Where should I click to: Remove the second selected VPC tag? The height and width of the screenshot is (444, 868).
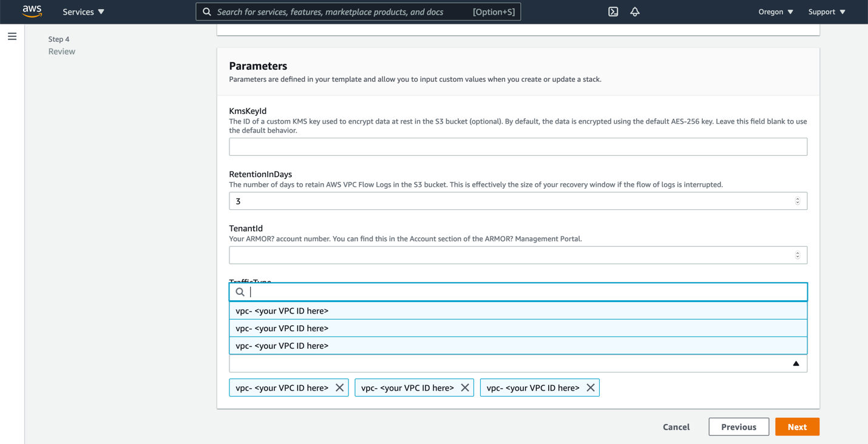click(465, 388)
